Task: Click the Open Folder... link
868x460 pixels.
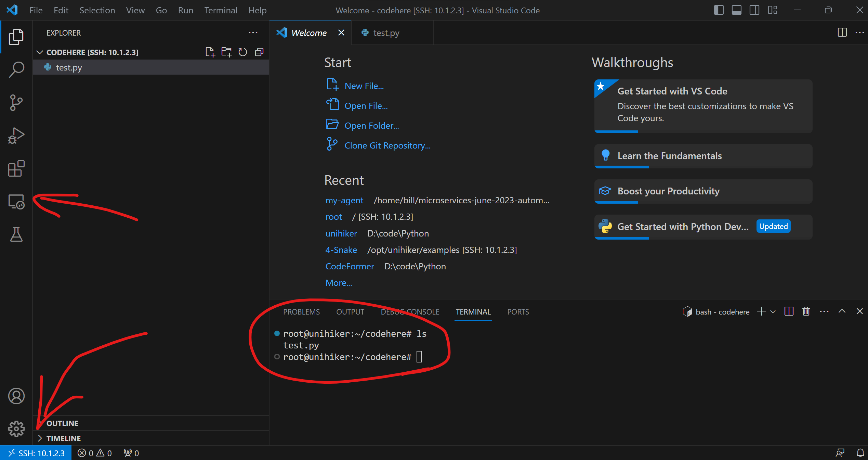Action: click(x=372, y=126)
